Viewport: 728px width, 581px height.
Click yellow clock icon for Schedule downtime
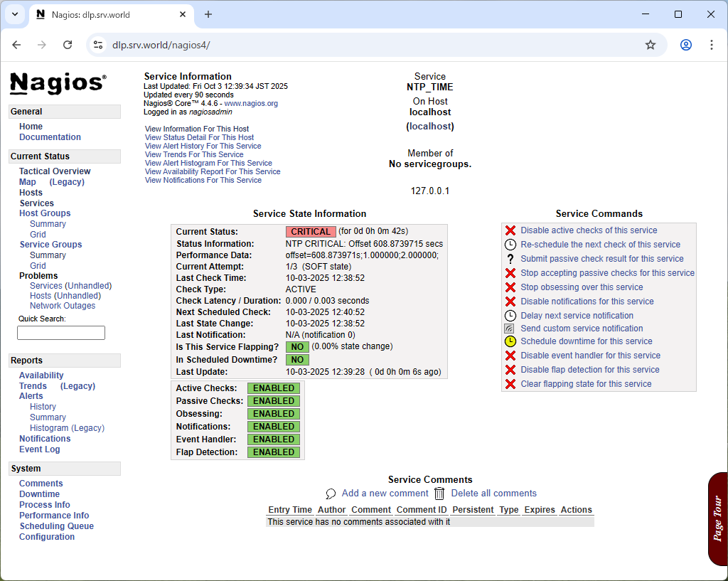[510, 341]
